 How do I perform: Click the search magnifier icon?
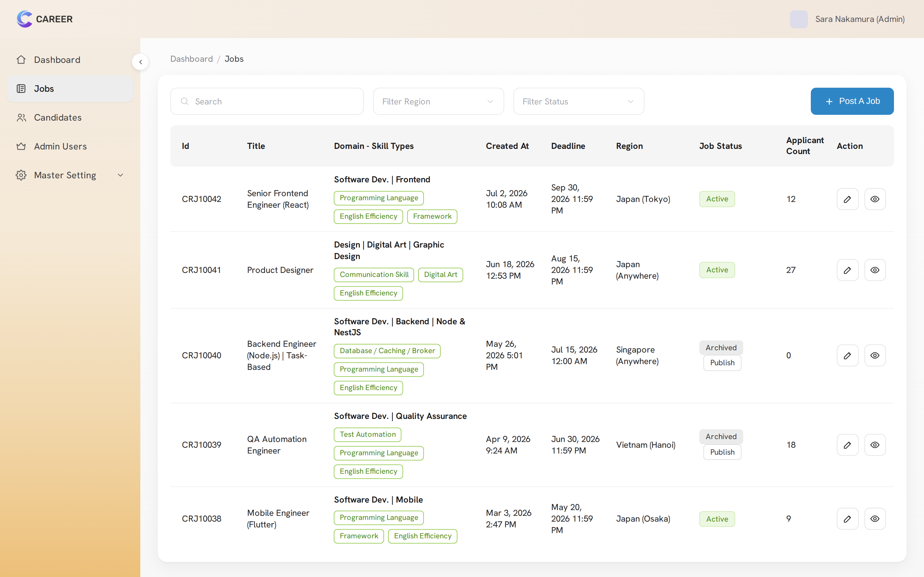click(185, 101)
